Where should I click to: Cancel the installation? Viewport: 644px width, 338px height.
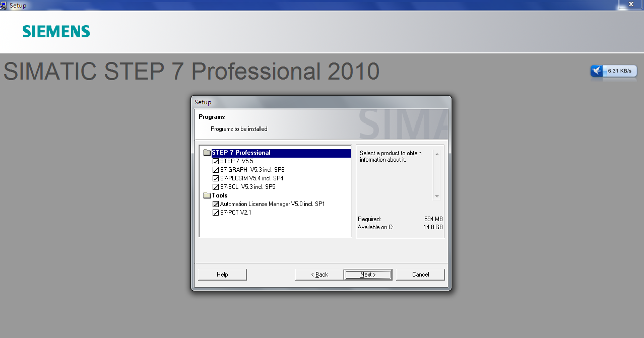tap(420, 275)
